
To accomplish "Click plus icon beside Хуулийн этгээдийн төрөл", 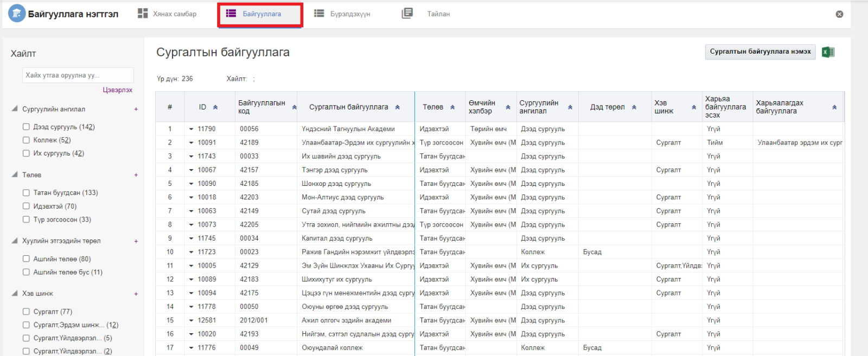I will point(136,241).
